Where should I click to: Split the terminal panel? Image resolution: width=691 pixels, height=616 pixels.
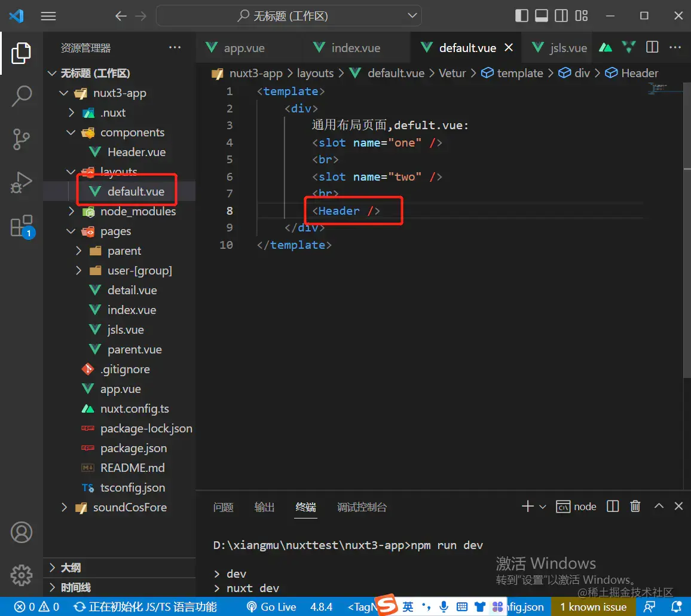[613, 506]
